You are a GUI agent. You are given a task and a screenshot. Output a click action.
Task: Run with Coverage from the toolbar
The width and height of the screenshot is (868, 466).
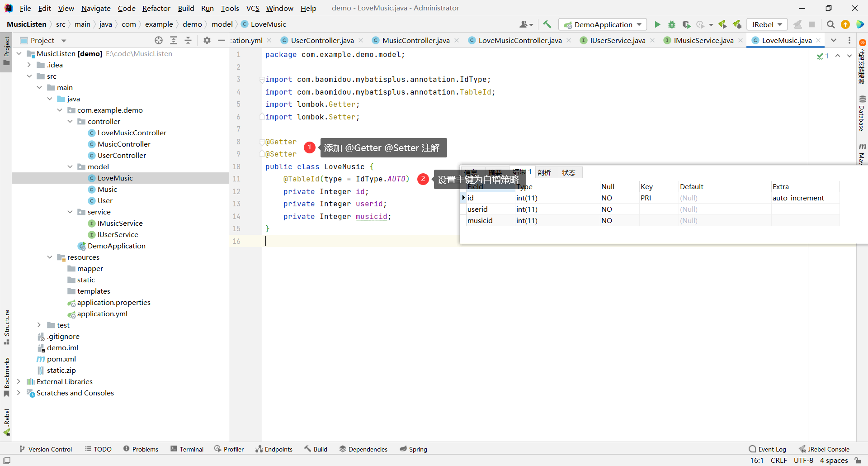point(686,24)
